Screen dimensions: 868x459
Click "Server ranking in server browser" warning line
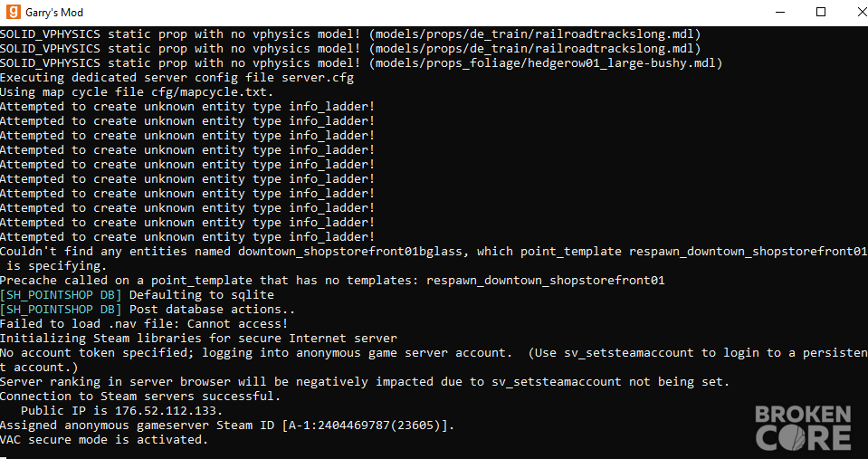coord(365,381)
